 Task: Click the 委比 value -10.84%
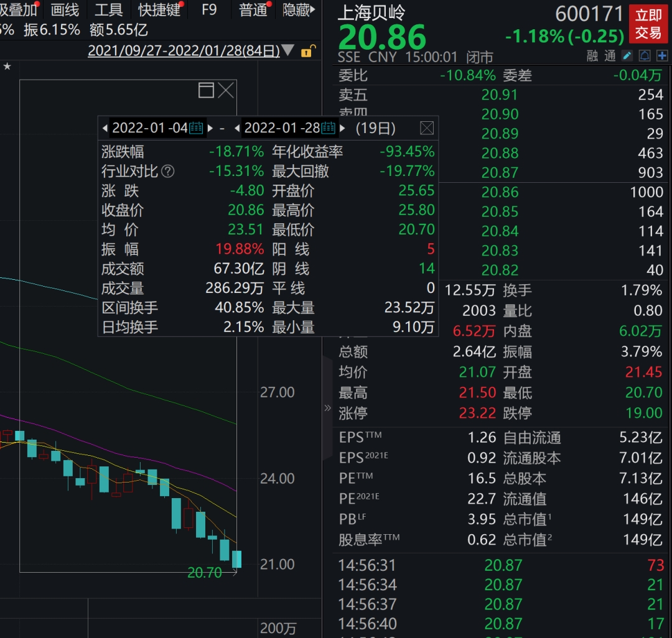468,75
